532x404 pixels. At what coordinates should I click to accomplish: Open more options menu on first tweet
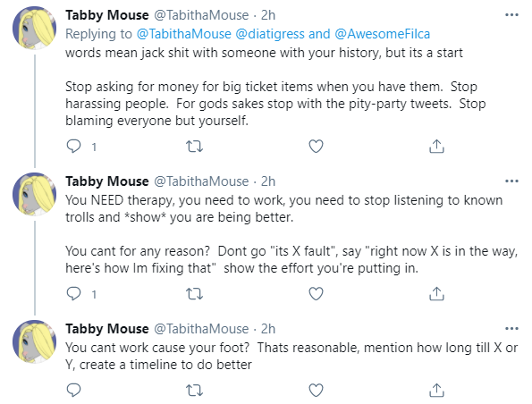(511, 15)
